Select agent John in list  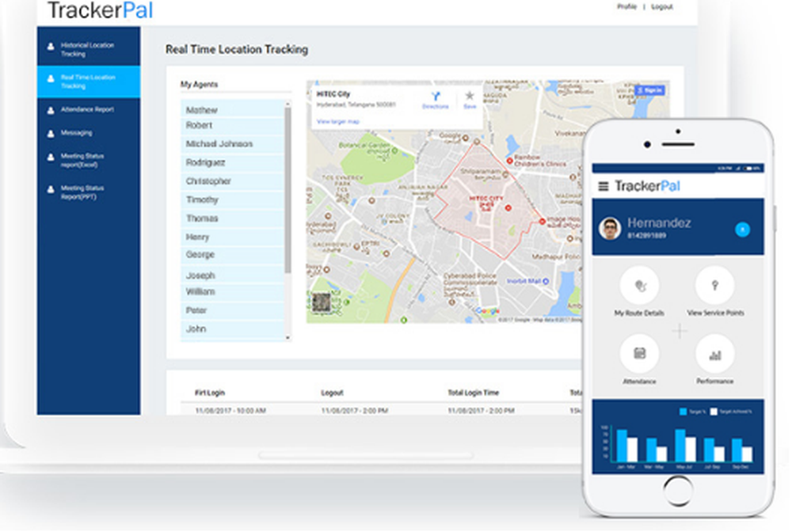232,329
